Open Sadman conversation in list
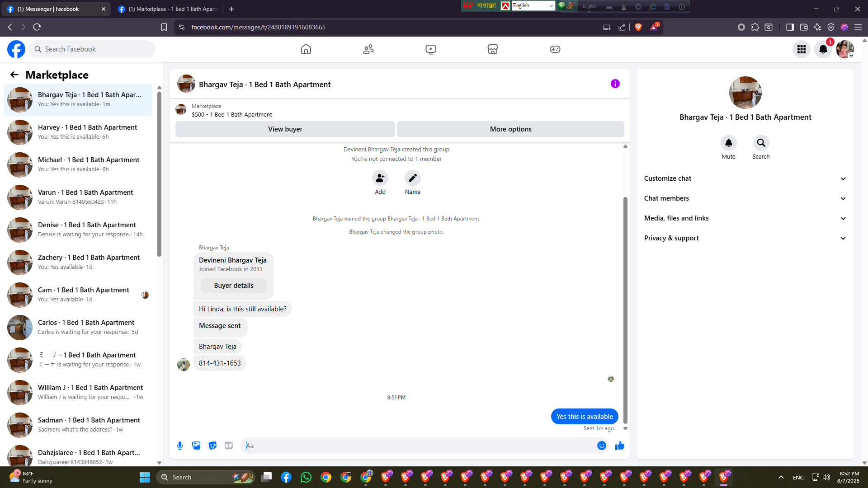 [78, 425]
